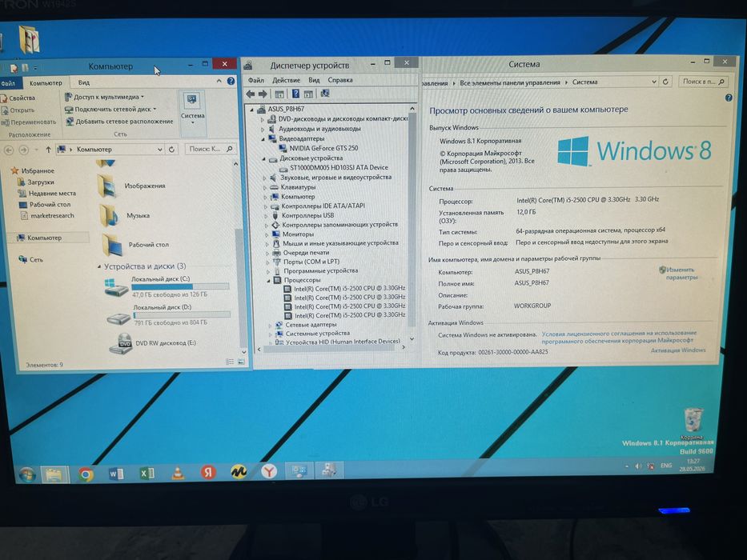Open the red Yandex 'Я' taskbar icon

208,472
